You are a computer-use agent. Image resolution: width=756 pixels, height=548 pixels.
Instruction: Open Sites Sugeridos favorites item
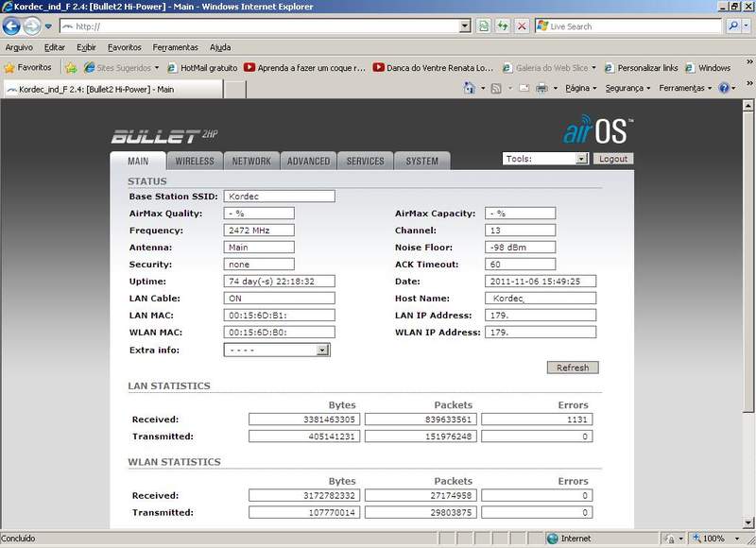[121, 68]
